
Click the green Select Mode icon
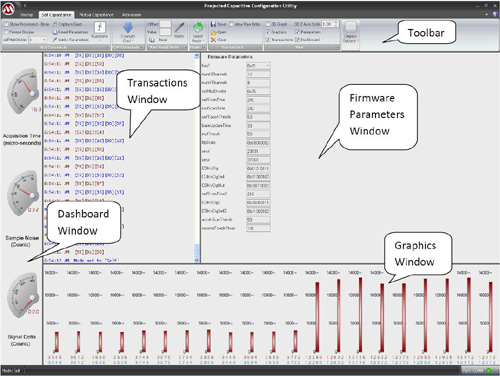(x=198, y=27)
